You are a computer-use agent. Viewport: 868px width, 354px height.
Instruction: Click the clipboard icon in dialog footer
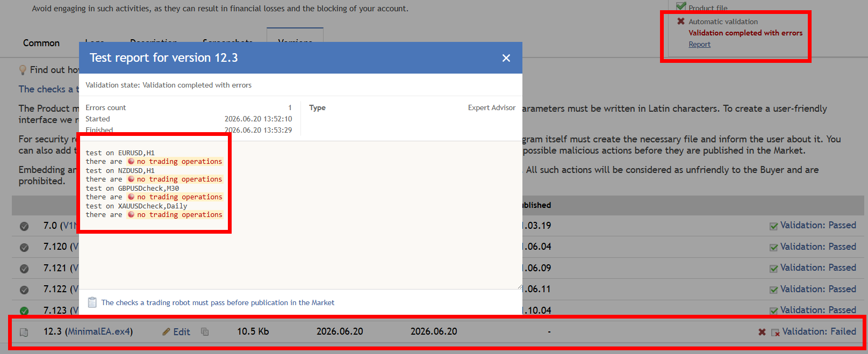[x=92, y=302]
